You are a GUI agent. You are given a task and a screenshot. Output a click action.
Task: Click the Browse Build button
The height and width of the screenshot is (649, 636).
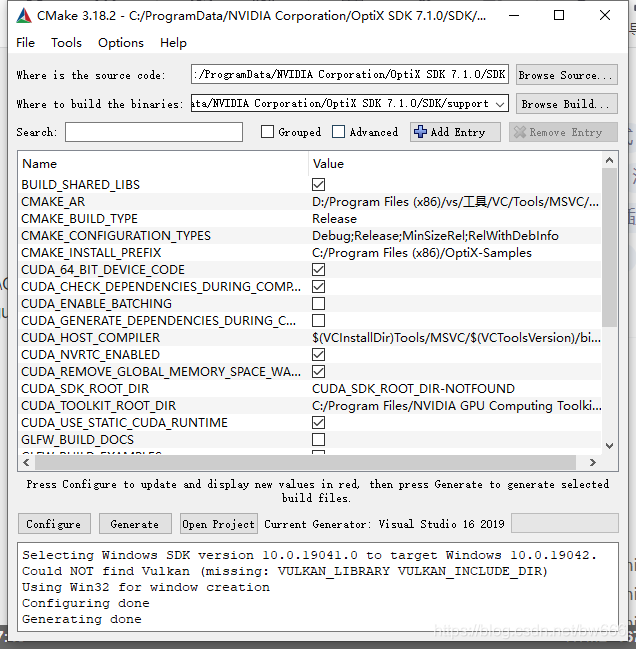point(566,103)
